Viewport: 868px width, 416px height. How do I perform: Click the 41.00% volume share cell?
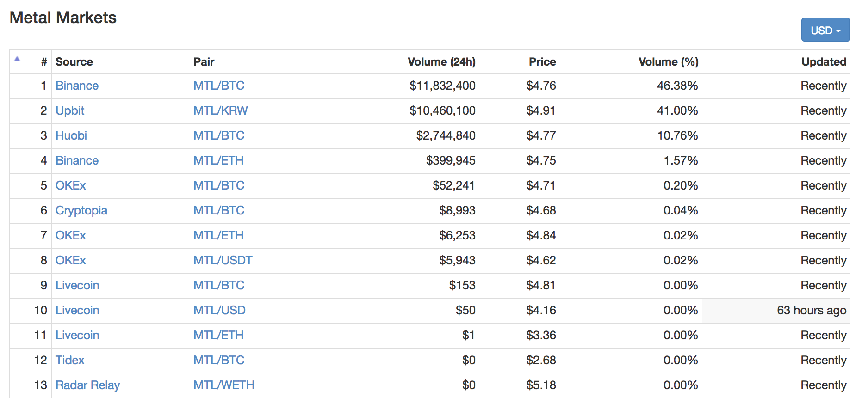(x=677, y=110)
